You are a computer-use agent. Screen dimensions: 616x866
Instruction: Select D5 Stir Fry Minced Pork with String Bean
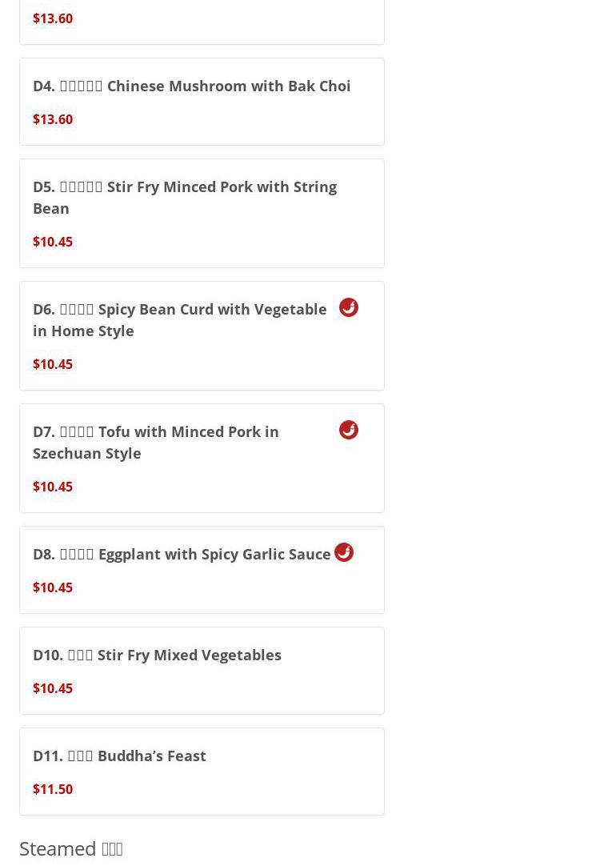coord(185,197)
